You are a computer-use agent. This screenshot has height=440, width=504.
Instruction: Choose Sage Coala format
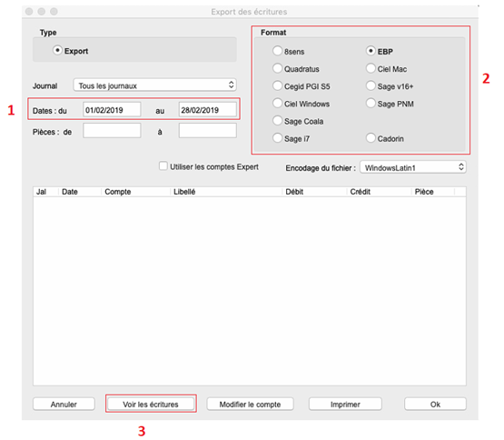[x=277, y=121]
